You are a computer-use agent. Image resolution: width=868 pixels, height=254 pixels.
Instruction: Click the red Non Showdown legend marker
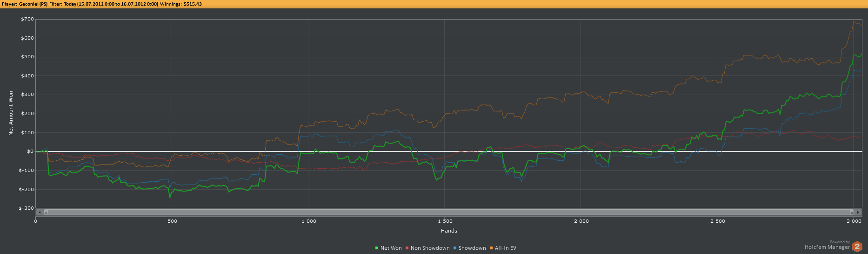407,248
